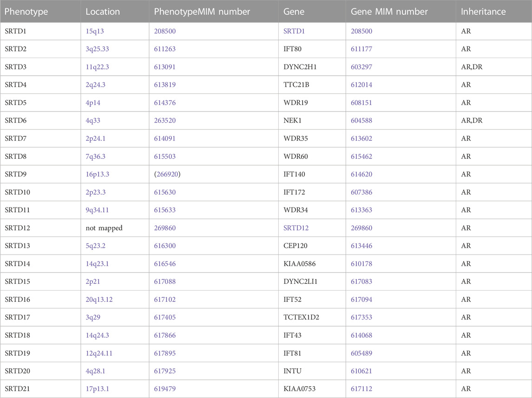Open gene MIM number 607386
The width and height of the screenshot is (532, 398).
click(361, 192)
